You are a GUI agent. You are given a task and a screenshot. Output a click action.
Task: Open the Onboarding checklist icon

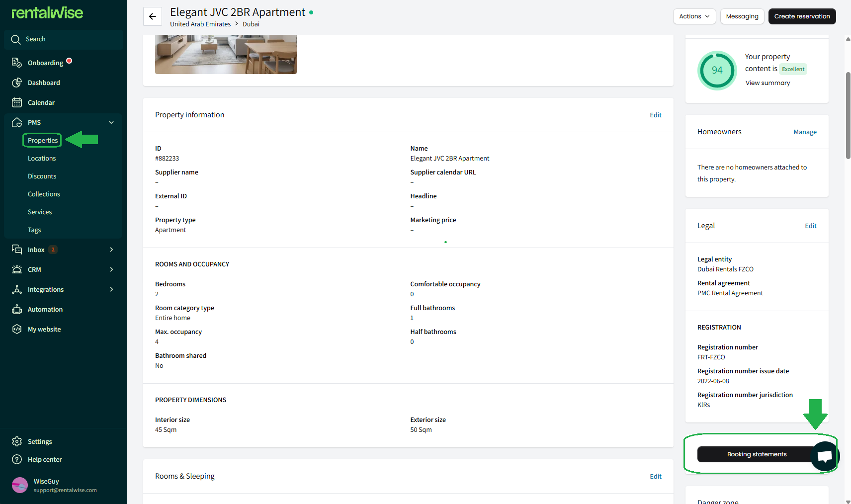[x=17, y=63]
